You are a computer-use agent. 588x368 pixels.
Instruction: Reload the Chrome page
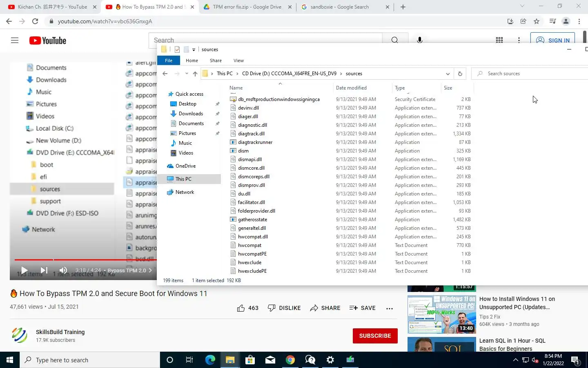(x=36, y=21)
